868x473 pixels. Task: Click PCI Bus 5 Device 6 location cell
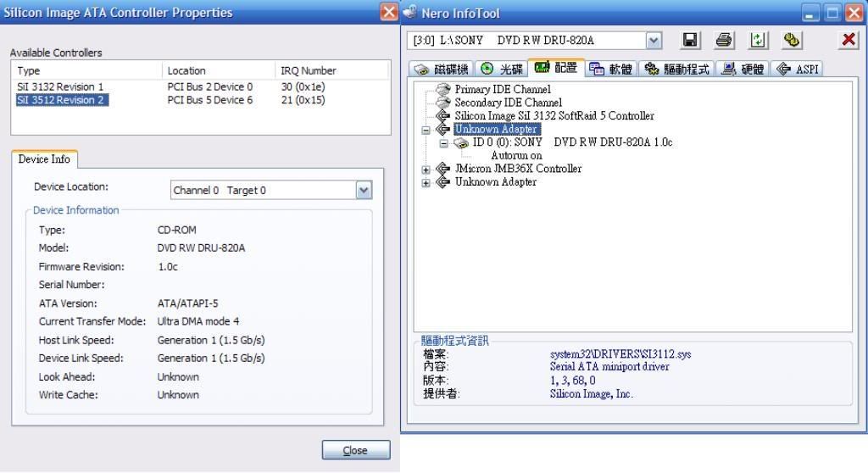coord(210,100)
